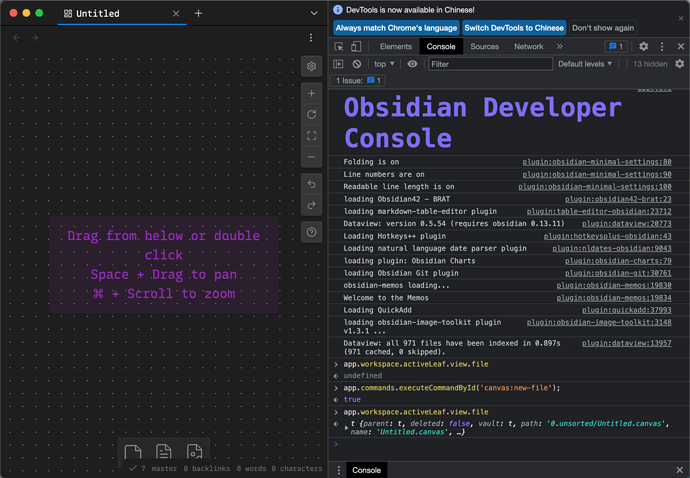Open console settings gear beside 13 hidden
690x478 pixels.
[x=679, y=64]
